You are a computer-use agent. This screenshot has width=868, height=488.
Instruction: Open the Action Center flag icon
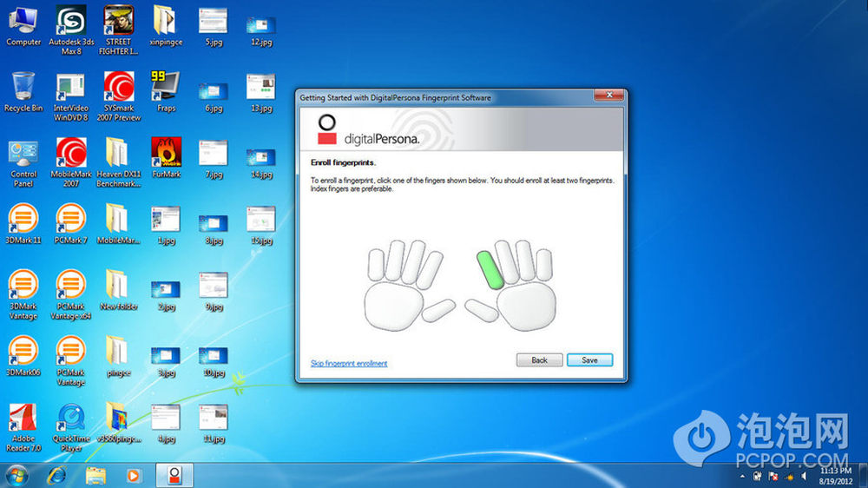(x=773, y=477)
